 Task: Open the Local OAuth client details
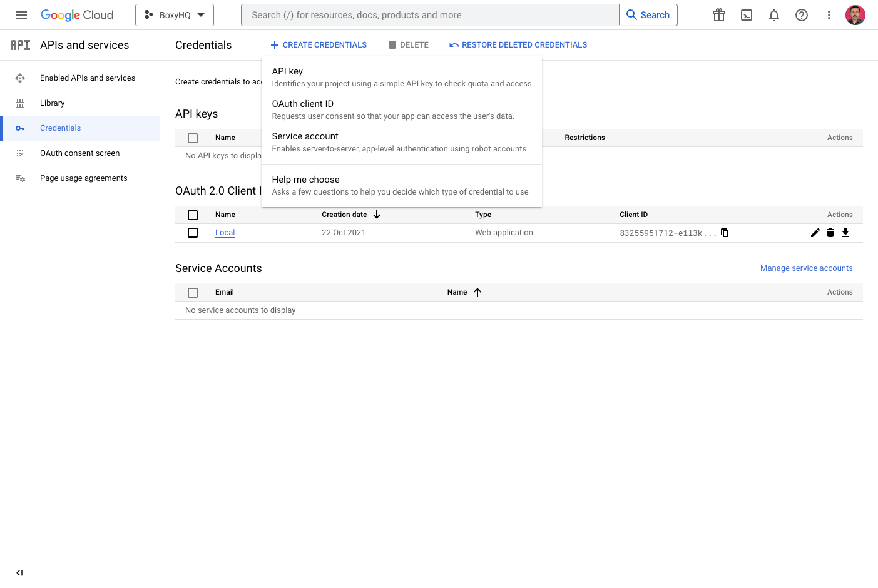[225, 232]
